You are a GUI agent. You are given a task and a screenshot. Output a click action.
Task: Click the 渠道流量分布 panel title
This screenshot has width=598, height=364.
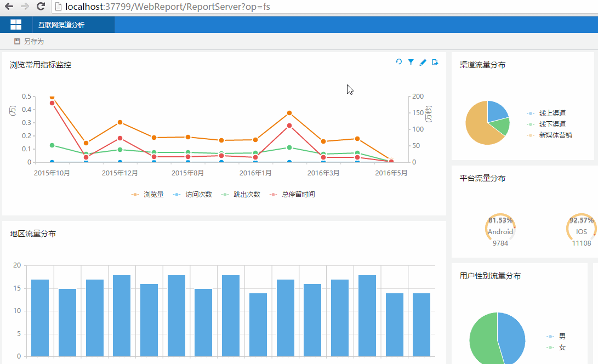coord(482,65)
